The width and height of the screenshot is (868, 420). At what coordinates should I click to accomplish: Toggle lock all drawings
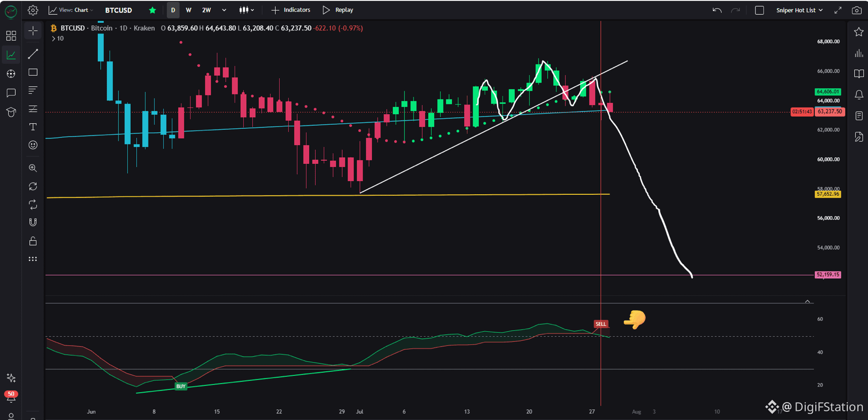33,241
